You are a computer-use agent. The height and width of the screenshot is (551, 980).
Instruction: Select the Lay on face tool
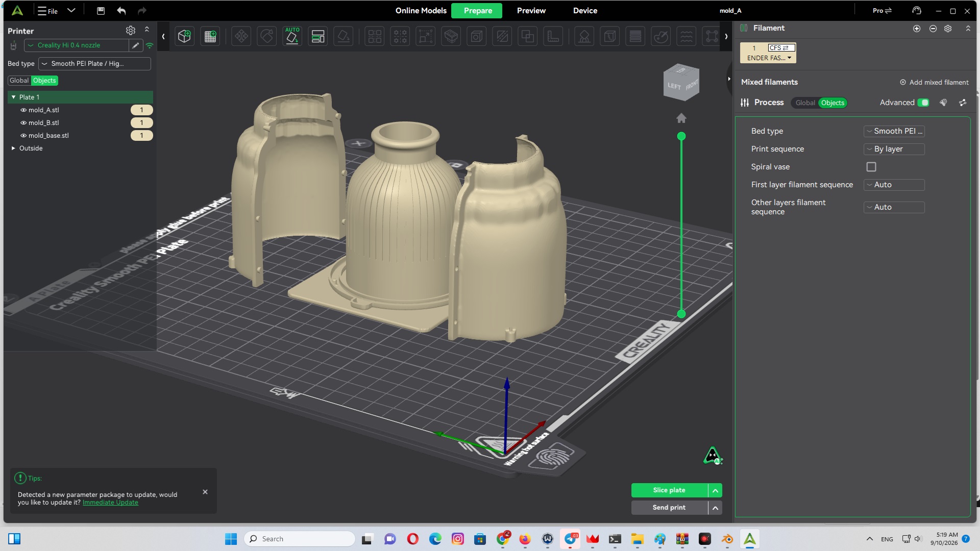click(344, 36)
